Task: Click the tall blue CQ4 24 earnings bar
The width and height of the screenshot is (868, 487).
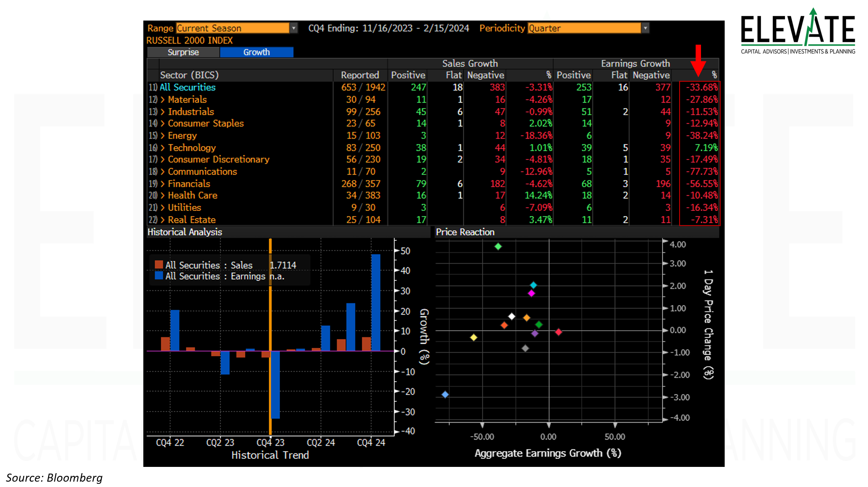Action: (376, 302)
